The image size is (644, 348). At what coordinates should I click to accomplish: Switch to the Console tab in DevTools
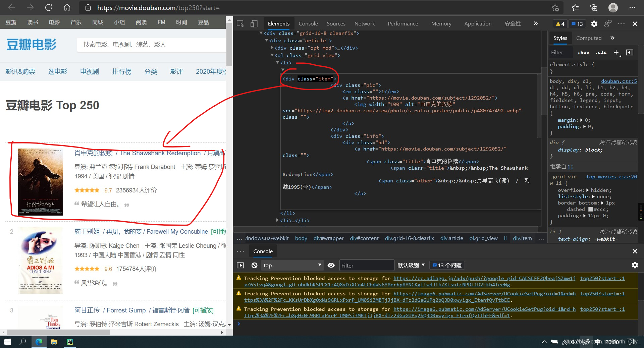point(308,23)
